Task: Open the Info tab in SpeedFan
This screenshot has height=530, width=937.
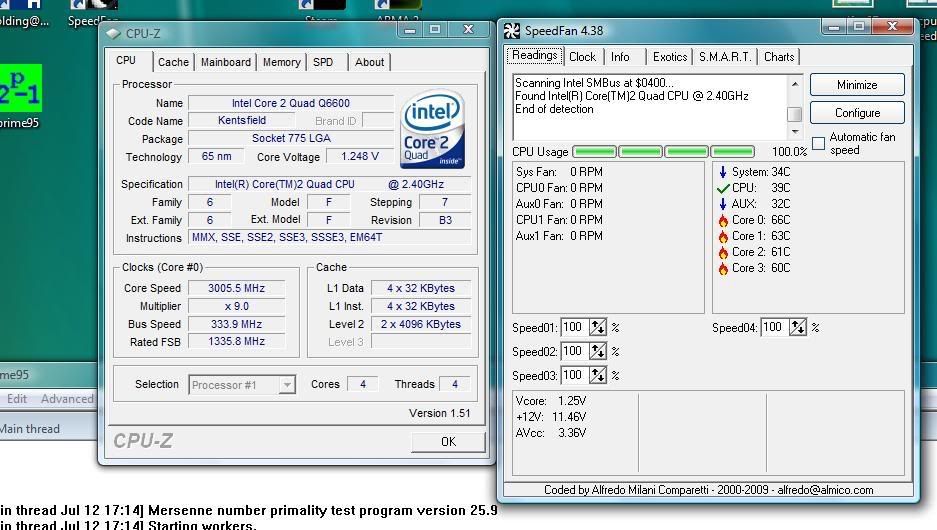Action: pyautogui.click(x=620, y=57)
